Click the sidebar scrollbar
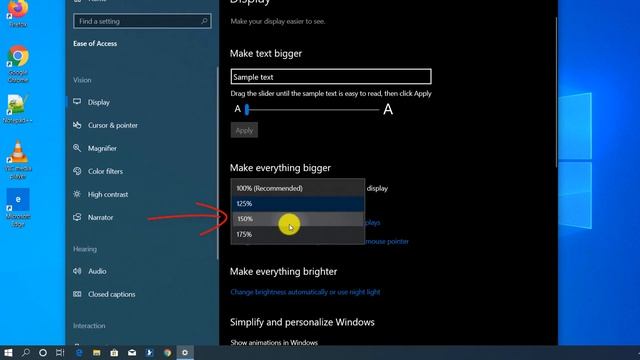Screen dimensions: 640x360 click(218, 163)
